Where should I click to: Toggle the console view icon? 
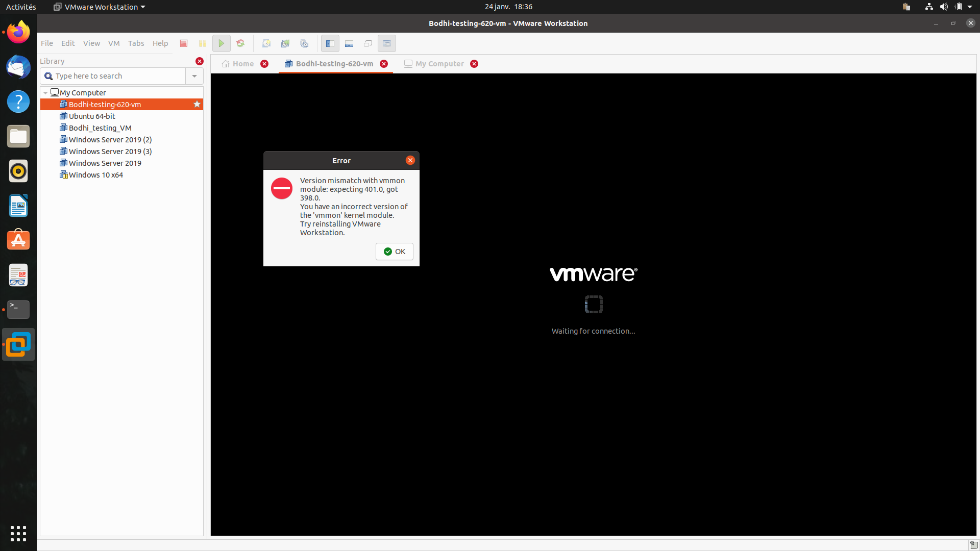point(387,43)
